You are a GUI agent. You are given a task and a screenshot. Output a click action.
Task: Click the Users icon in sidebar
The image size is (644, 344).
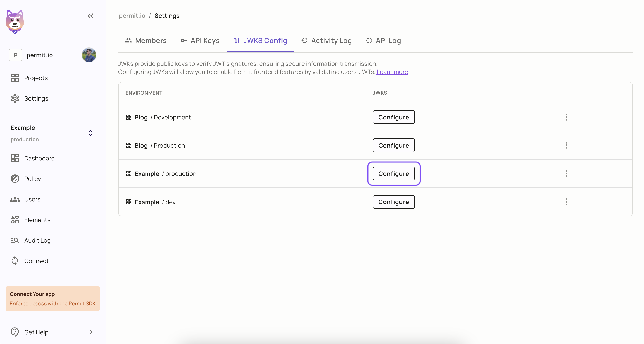[15, 199]
